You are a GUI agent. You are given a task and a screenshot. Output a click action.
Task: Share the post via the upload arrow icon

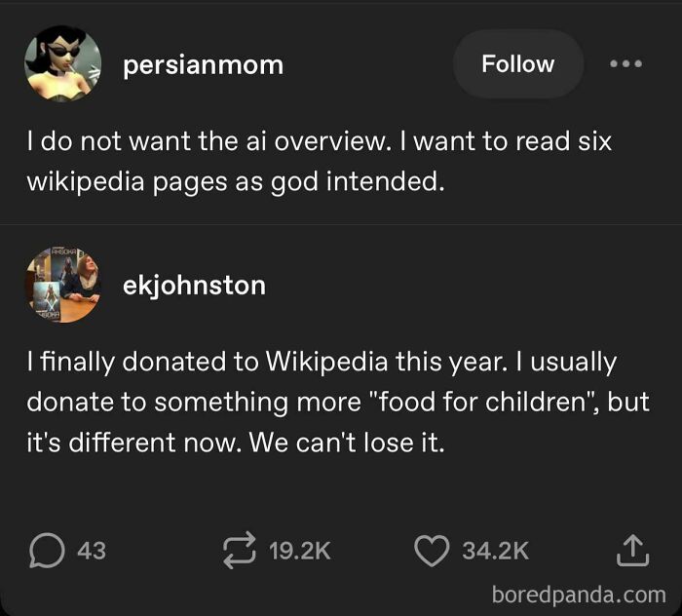click(x=629, y=551)
